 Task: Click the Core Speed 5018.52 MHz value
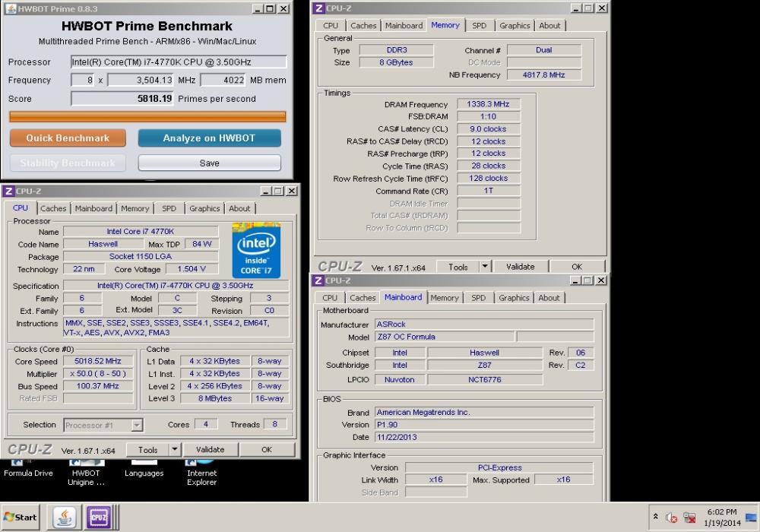[x=98, y=361]
